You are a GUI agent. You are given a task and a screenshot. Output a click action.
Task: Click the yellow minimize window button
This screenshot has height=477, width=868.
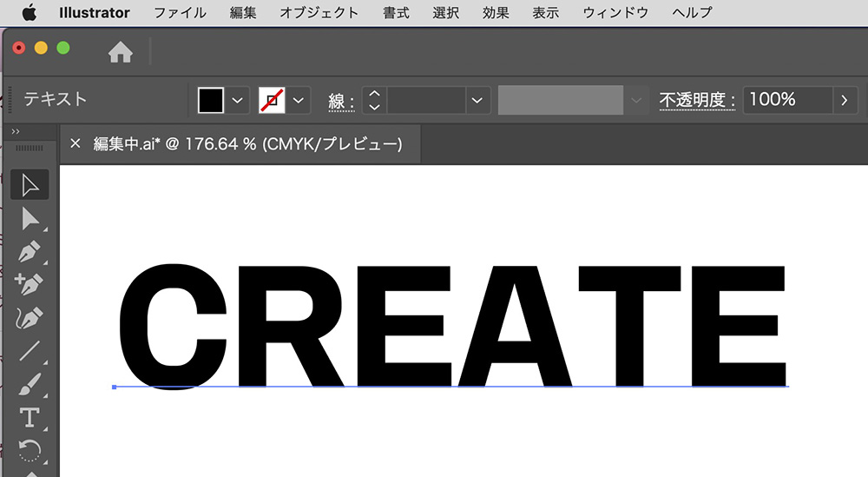(x=41, y=48)
